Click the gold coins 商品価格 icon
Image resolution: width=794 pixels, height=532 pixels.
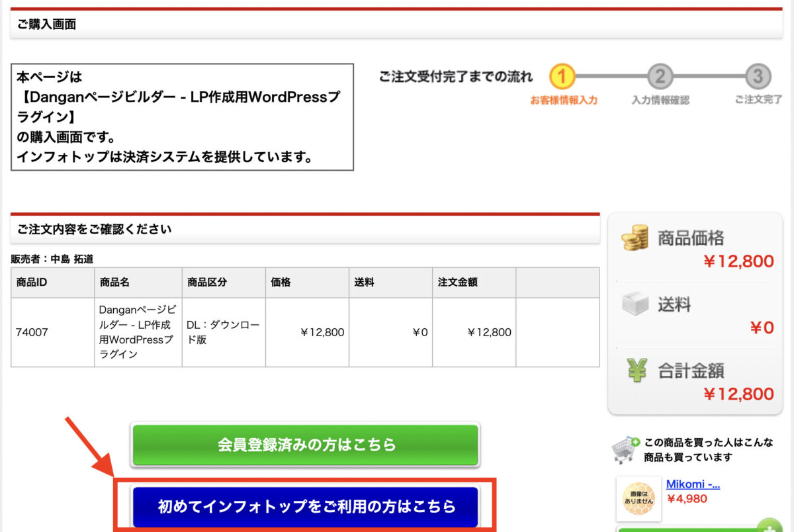pos(635,238)
